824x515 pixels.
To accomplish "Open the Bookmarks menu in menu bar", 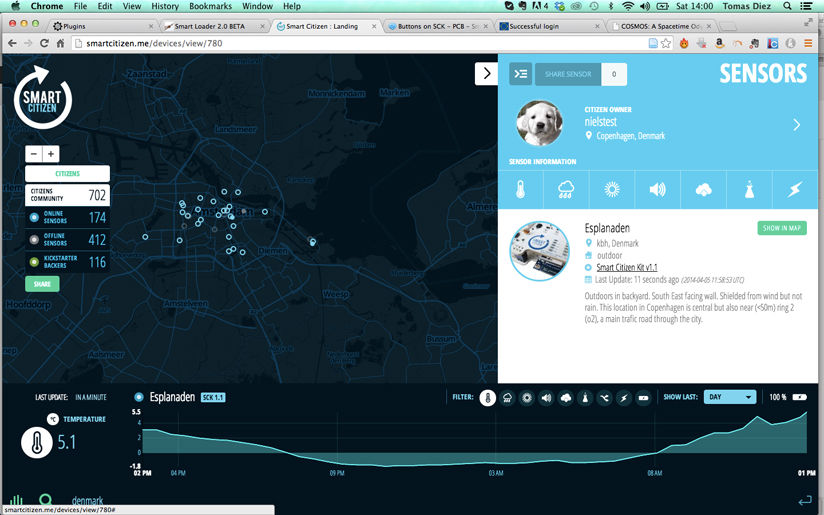I will 210,6.
